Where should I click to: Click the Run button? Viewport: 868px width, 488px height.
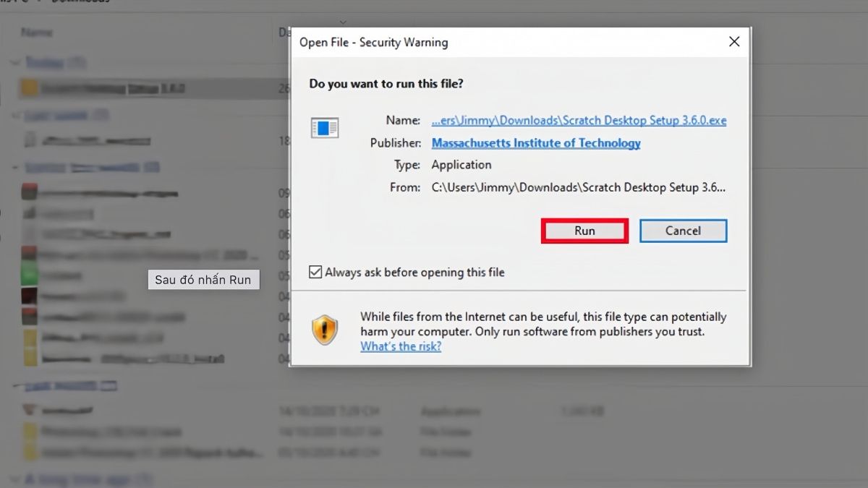[x=584, y=231]
